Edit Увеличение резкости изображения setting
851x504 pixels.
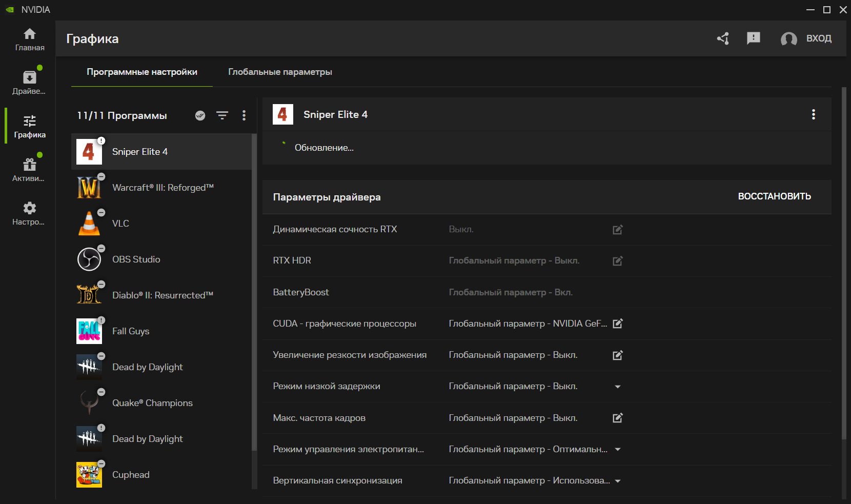point(618,355)
